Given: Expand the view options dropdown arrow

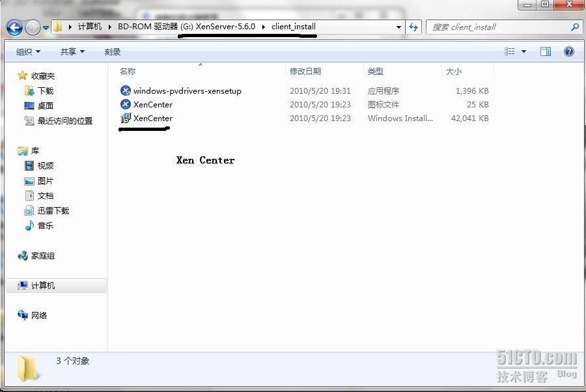Looking at the screenshot, I should coord(523,51).
